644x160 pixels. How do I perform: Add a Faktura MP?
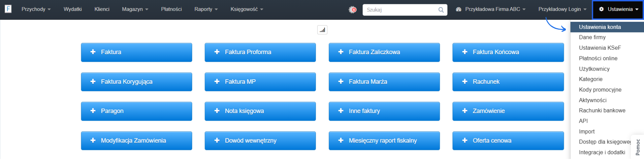[x=260, y=82]
